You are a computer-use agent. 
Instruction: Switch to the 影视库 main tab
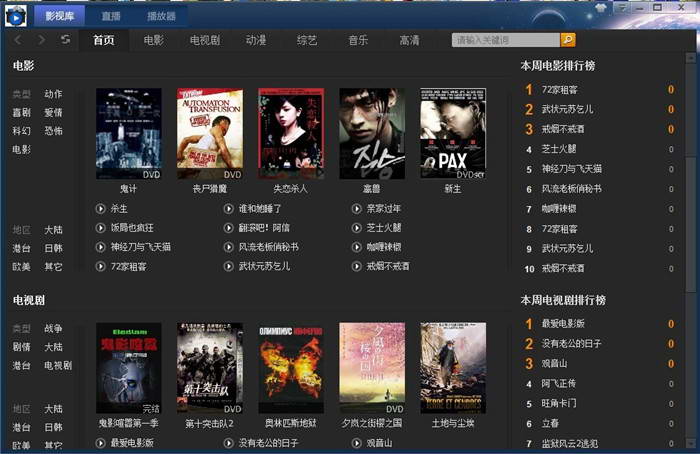pyautogui.click(x=60, y=17)
